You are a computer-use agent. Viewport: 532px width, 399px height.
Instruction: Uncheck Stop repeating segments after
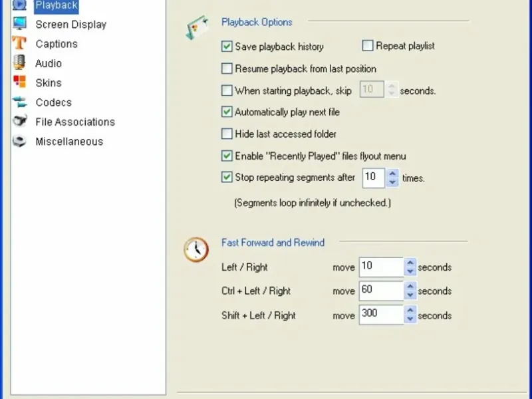pos(227,177)
